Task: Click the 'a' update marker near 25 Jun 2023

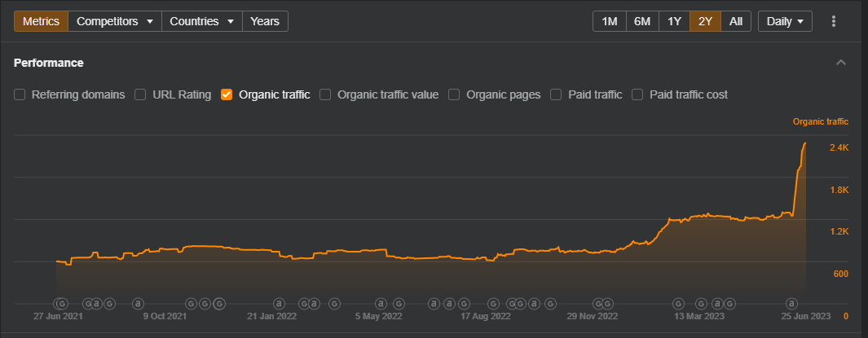Action: coord(792,303)
